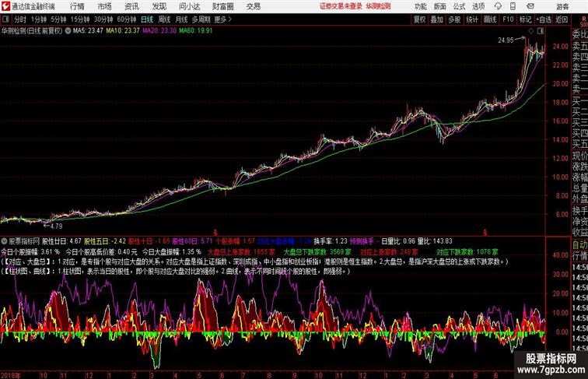Click the 股性廿日: 4.67 value
This screenshot has height=379, width=588.
[62, 241]
